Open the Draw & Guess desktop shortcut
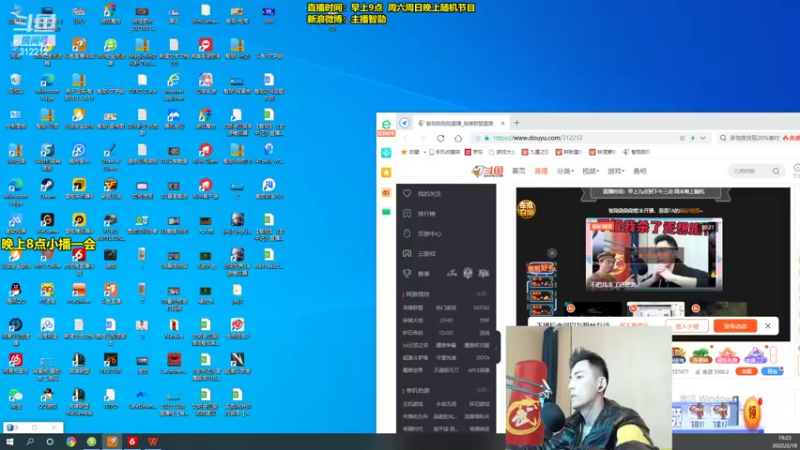Viewport: 800px width, 450px height. tap(110, 157)
